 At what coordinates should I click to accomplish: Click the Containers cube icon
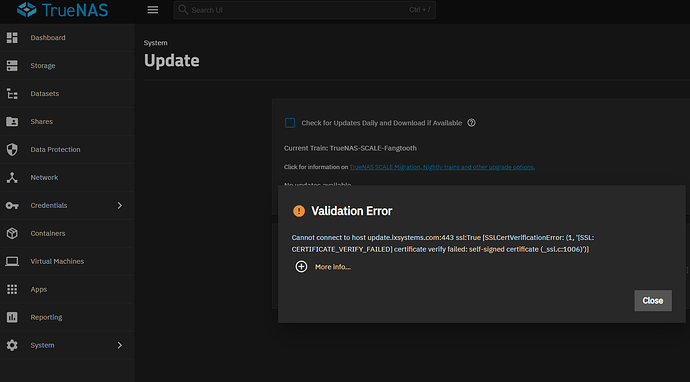coord(12,233)
